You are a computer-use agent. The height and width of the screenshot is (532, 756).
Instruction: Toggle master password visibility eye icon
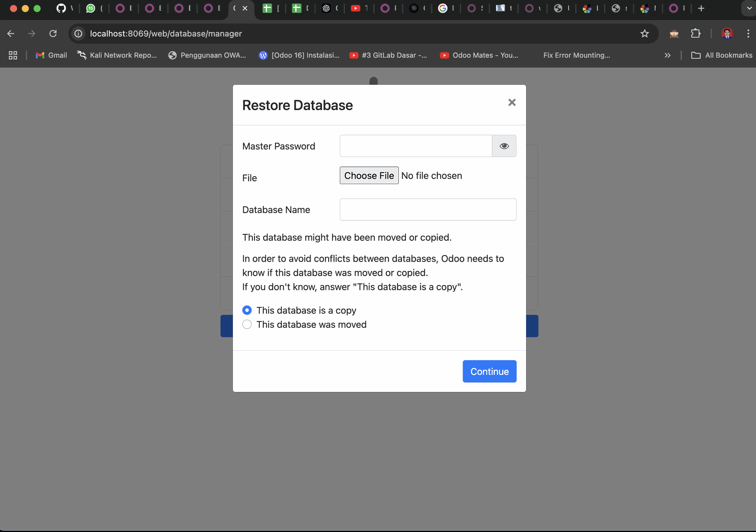(x=504, y=146)
